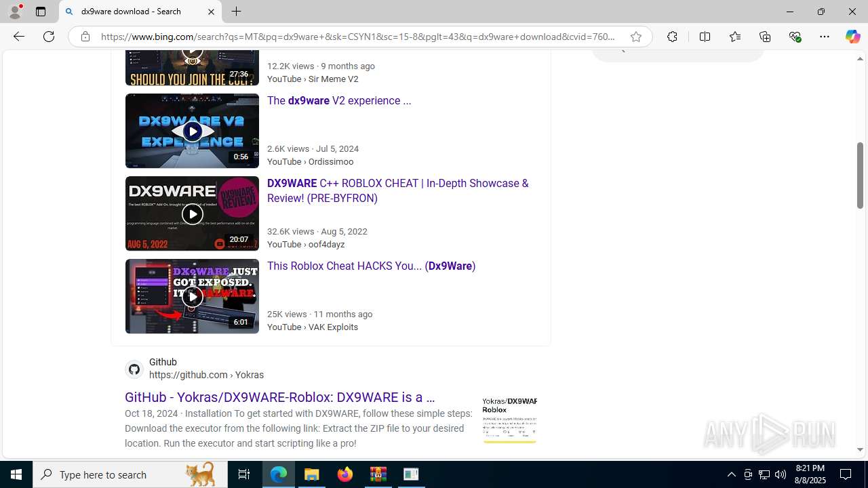The image size is (868, 488).
Task: Open Settings and more menu
Action: [x=825, y=37]
